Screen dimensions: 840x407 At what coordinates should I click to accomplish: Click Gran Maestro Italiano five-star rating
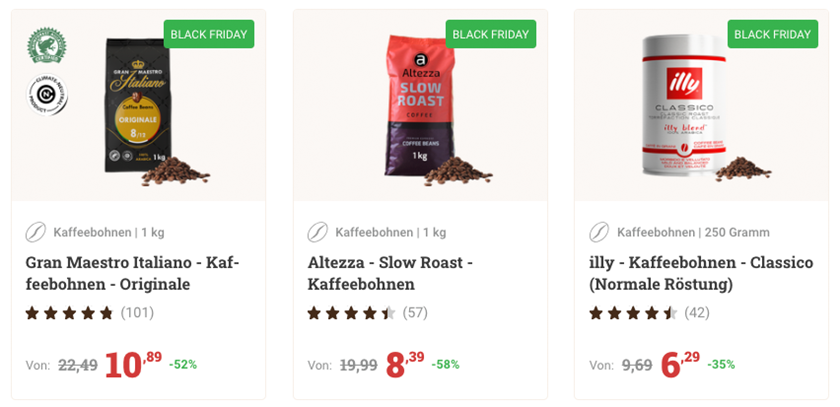click(69, 313)
